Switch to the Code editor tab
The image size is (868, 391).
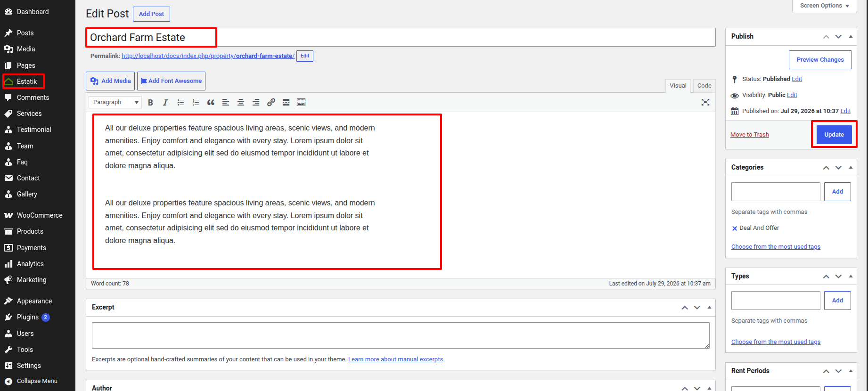pos(704,86)
